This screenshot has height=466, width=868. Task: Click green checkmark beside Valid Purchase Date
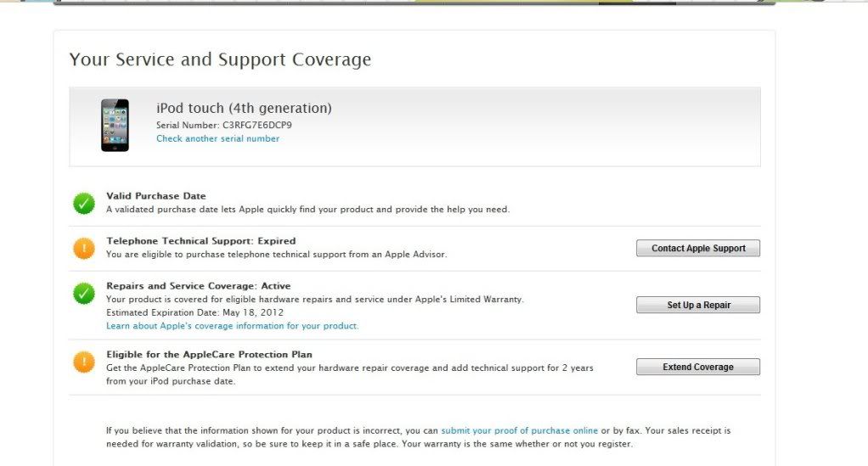(x=83, y=203)
